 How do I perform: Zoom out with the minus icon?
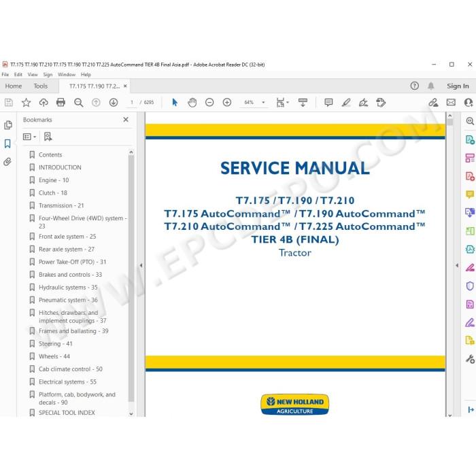[x=209, y=102]
